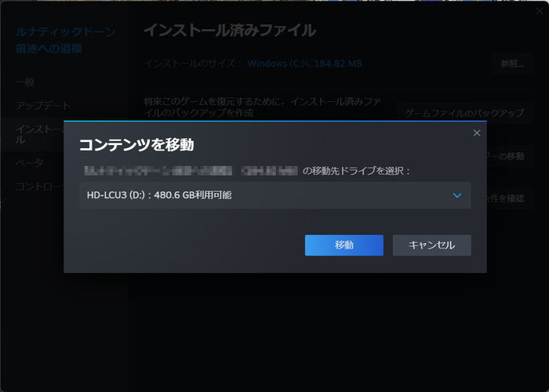Screen dimensions: 549x392
Task: Click the コンテンツを移動 dialog title
Action: [136, 145]
